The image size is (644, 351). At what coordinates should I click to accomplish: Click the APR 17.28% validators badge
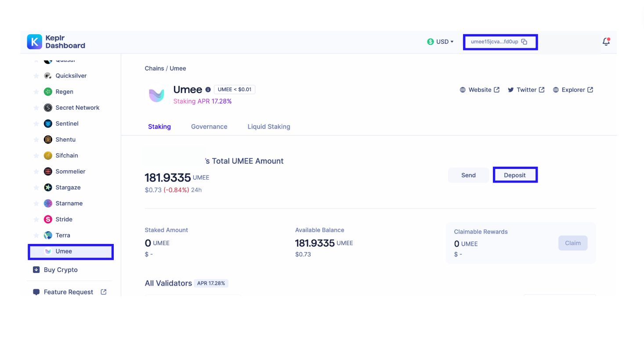pos(211,283)
